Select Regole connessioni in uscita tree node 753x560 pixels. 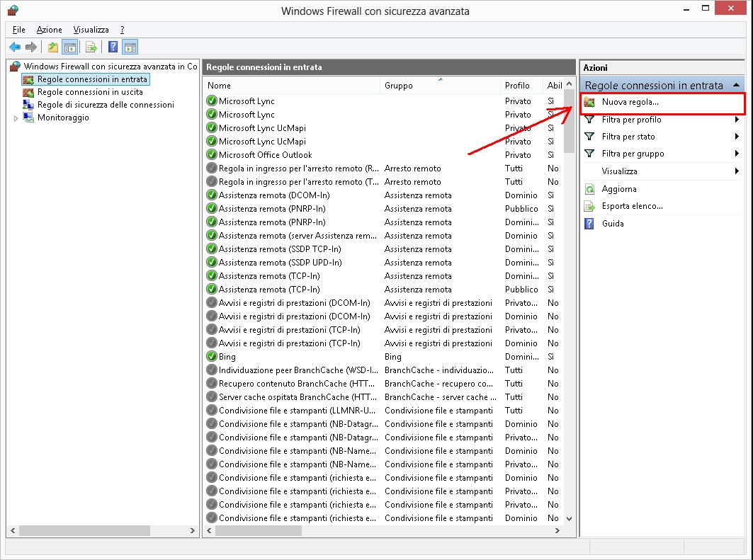tap(90, 92)
